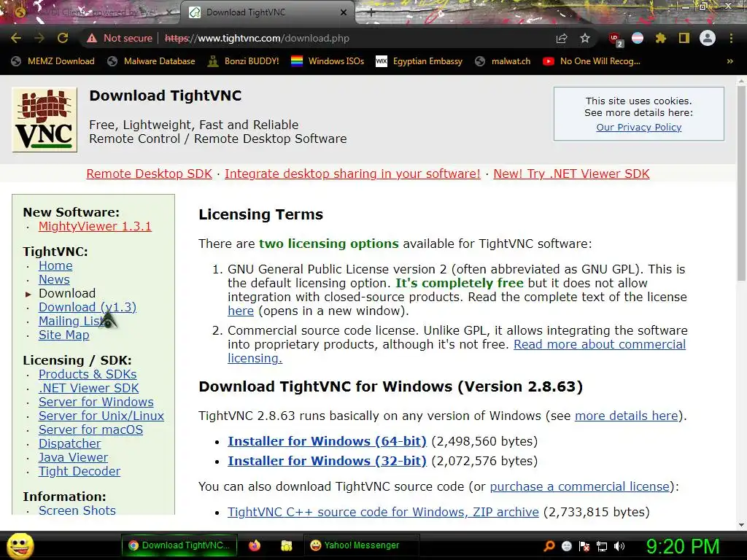Click Integrate desktop sharing in your software link
Image resolution: width=747 pixels, height=560 pixels.
352,174
